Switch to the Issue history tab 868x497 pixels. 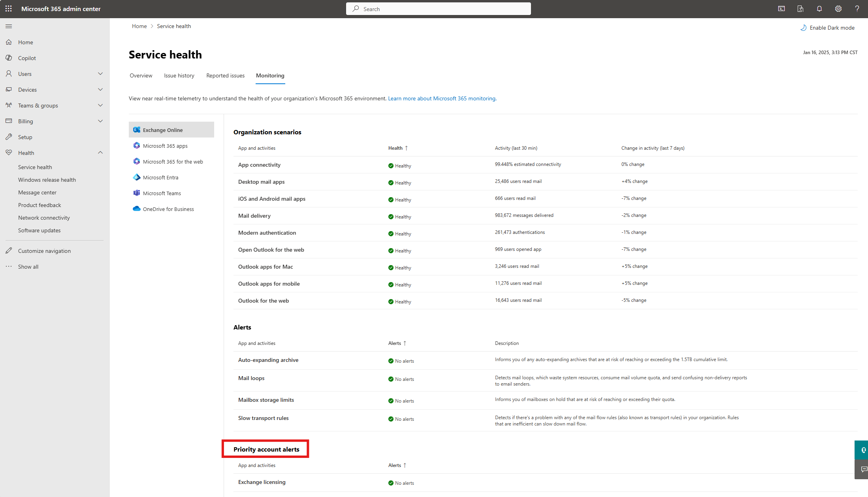point(179,75)
